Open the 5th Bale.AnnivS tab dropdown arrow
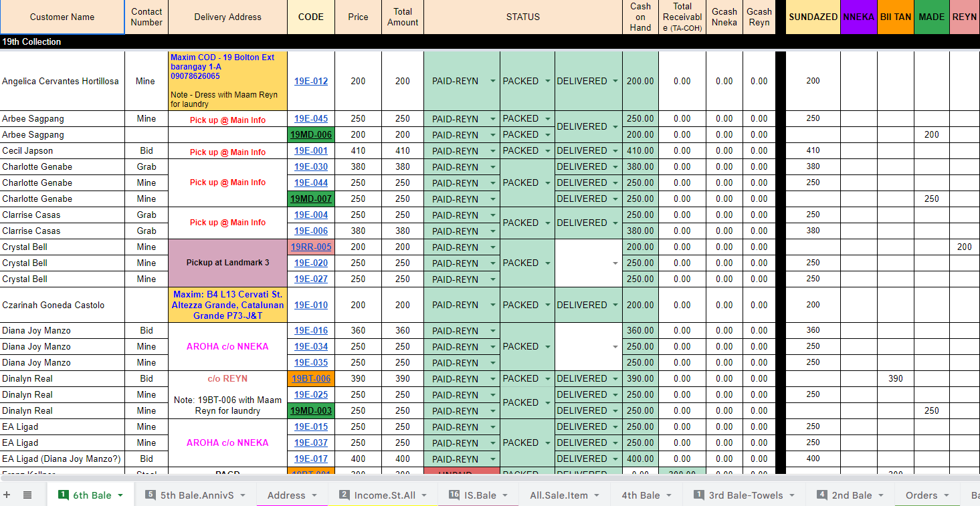The height and width of the screenshot is (506, 980). coord(243,495)
